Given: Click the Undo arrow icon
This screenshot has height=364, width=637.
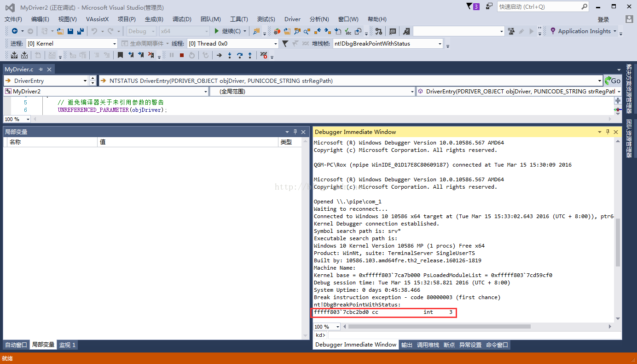Looking at the screenshot, I should pyautogui.click(x=94, y=31).
